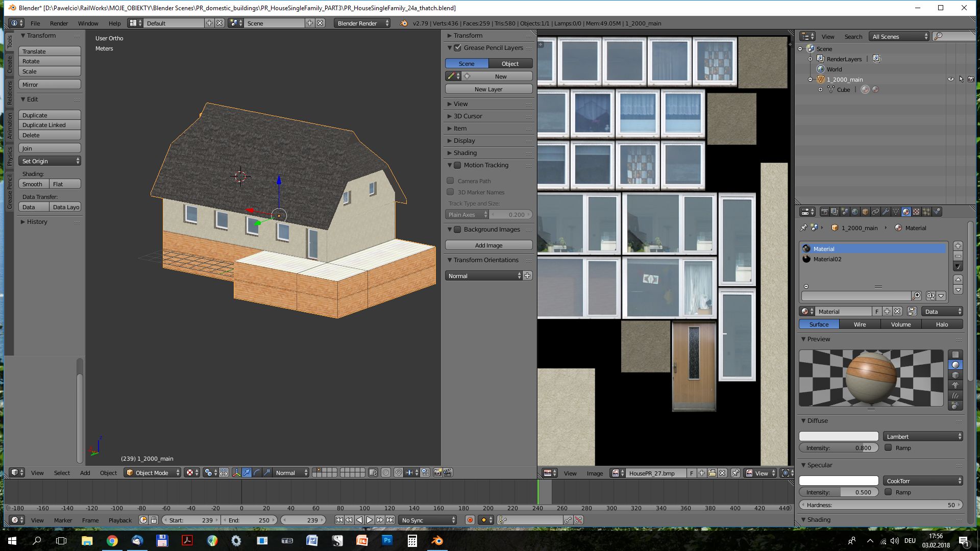Viewport: 980px width, 551px height.
Task: Enable the Diffuse Ramp checkbox
Action: pos(889,447)
